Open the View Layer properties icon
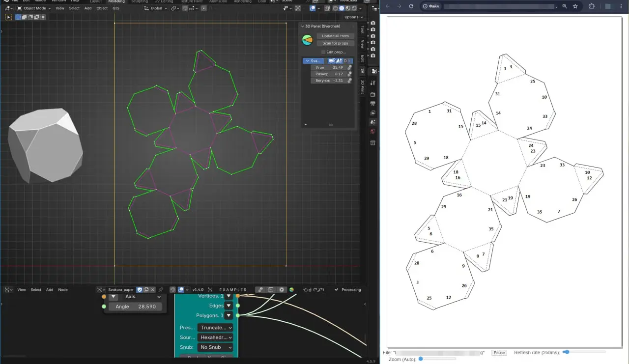The width and height of the screenshot is (629, 364). [x=373, y=113]
